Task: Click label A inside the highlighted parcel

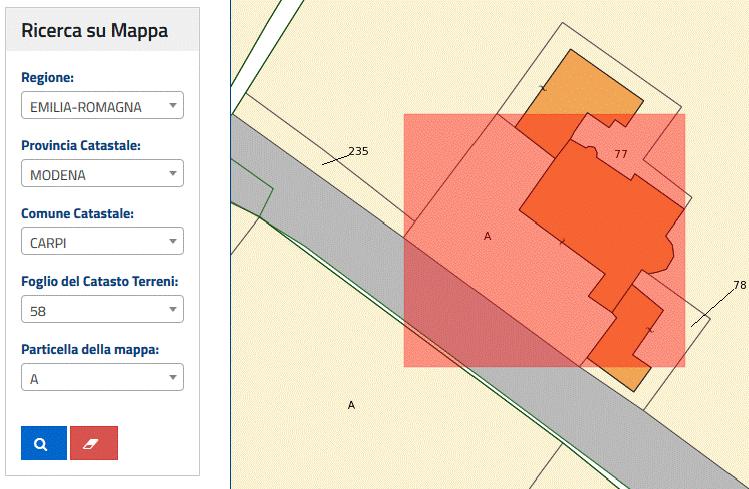Action: (487, 236)
